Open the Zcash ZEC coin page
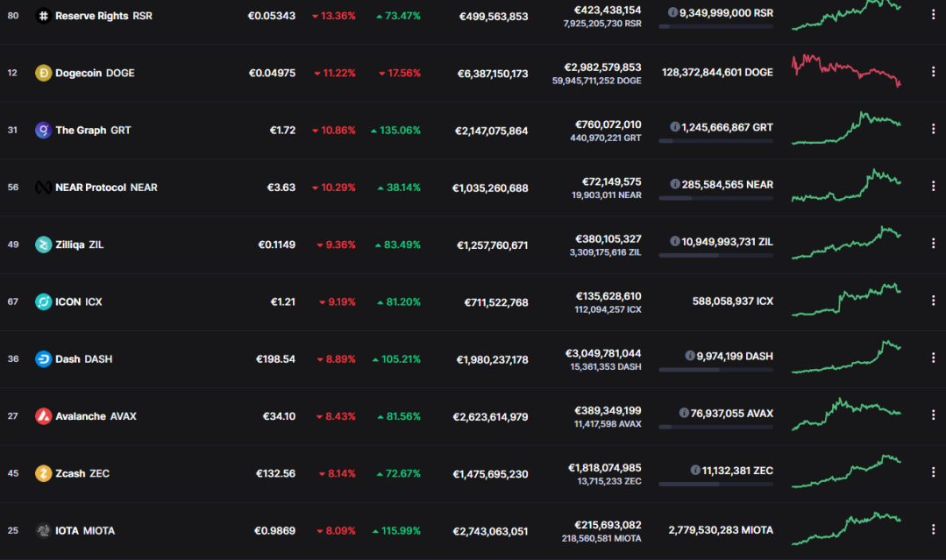The height and width of the screenshot is (560, 946). (x=82, y=473)
